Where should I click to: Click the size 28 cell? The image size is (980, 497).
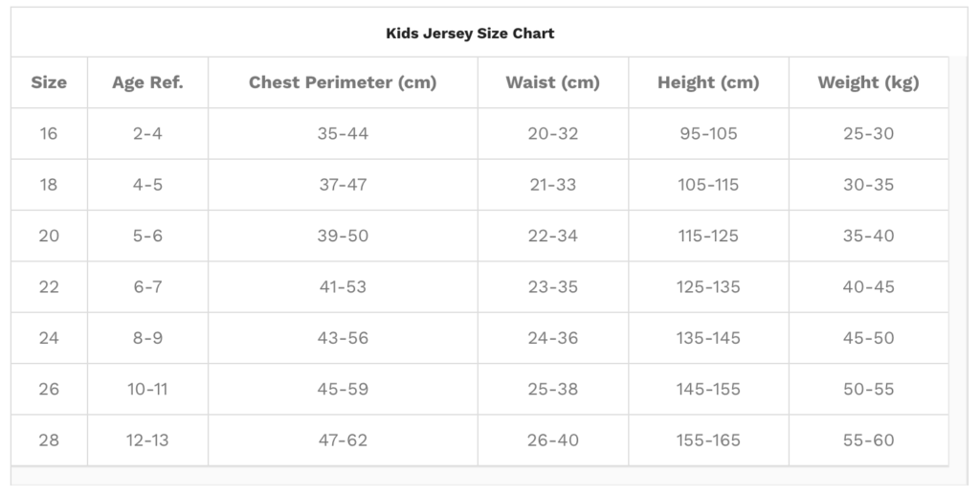49,441
